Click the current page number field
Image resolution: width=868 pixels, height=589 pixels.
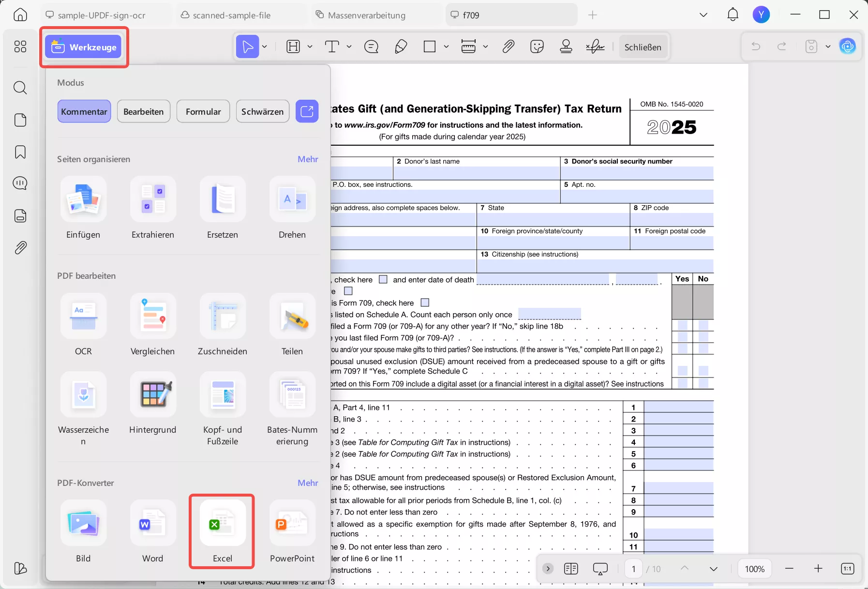point(633,569)
